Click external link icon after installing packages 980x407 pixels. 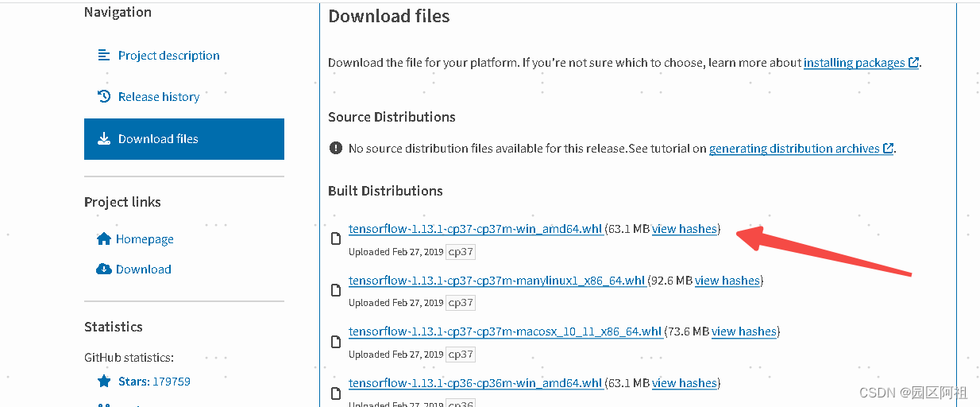coord(914,63)
